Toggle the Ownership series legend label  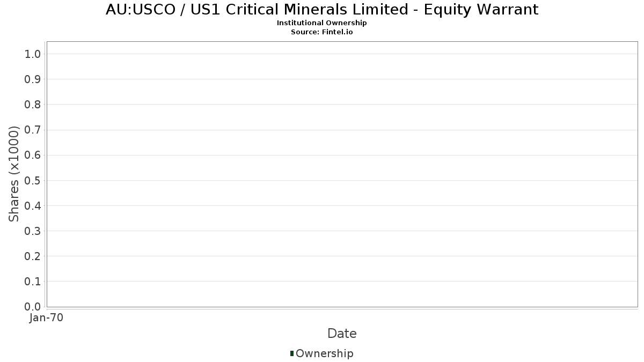[x=324, y=353]
